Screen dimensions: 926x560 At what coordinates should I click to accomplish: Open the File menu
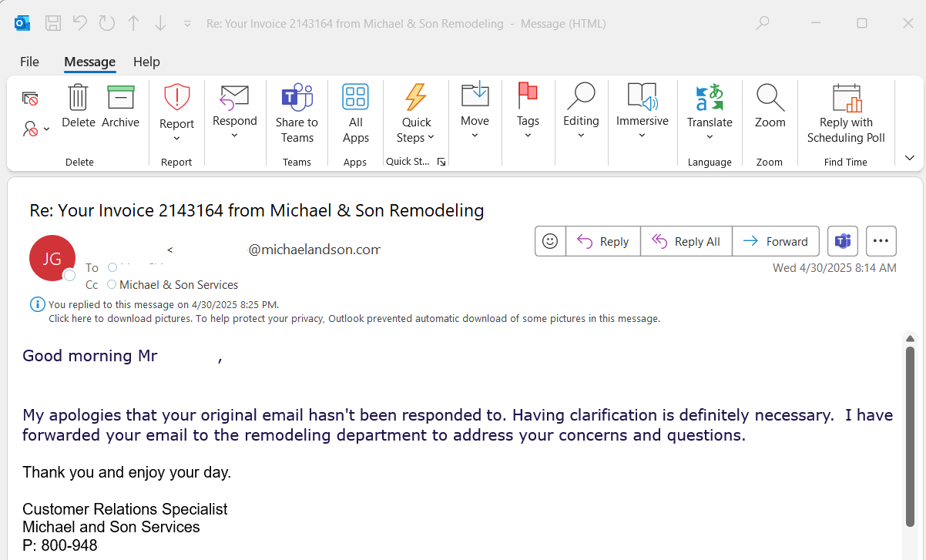pyautogui.click(x=29, y=62)
